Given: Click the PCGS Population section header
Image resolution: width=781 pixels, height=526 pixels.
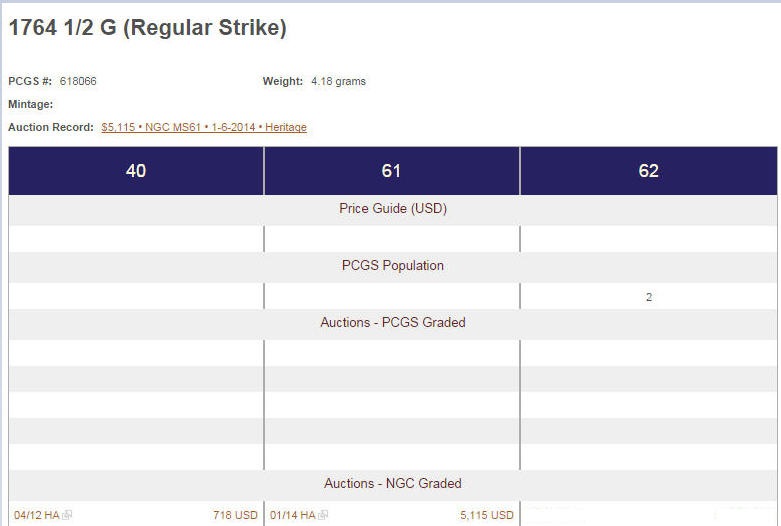Looking at the screenshot, I should (x=392, y=266).
